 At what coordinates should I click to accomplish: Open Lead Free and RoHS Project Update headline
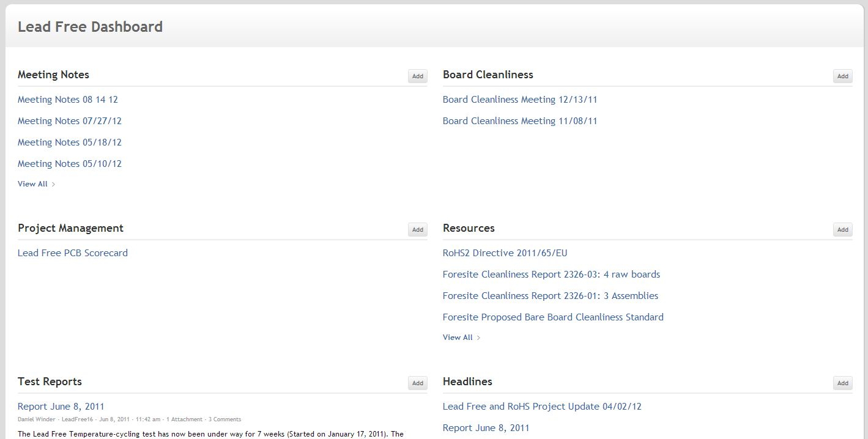point(541,407)
